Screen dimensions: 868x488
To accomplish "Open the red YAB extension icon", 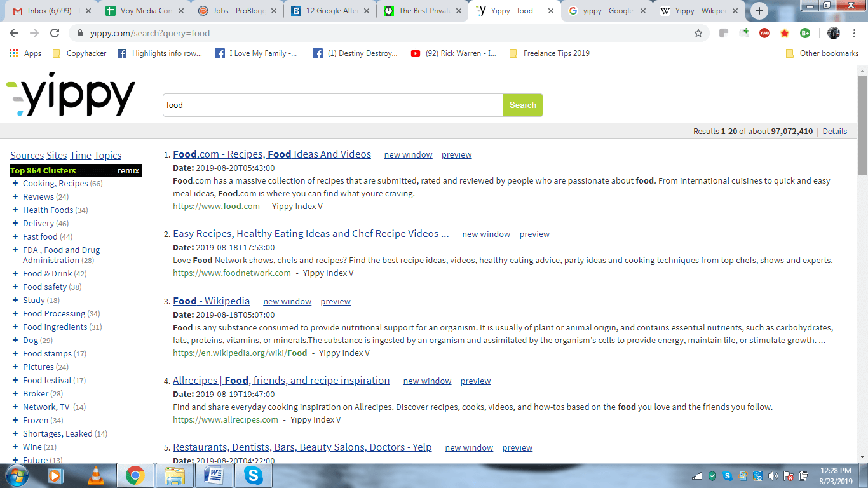I will (764, 33).
